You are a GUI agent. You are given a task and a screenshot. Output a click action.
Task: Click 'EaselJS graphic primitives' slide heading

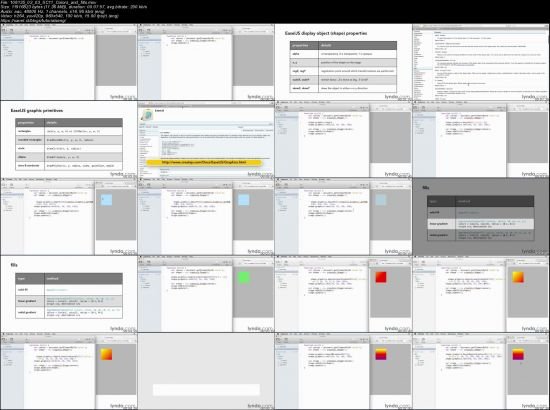37,110
